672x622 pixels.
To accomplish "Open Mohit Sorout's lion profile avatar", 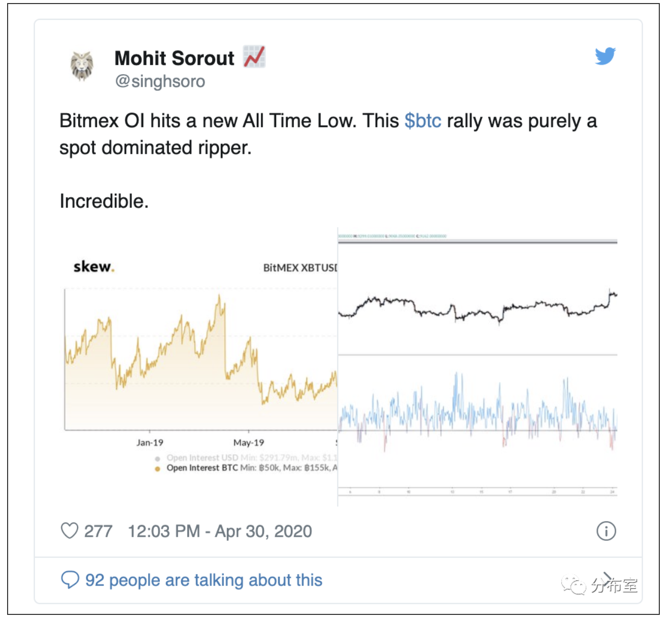I will coord(82,66).
